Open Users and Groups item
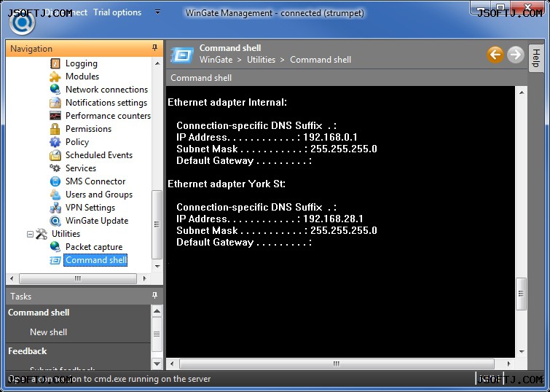 [x=99, y=195]
